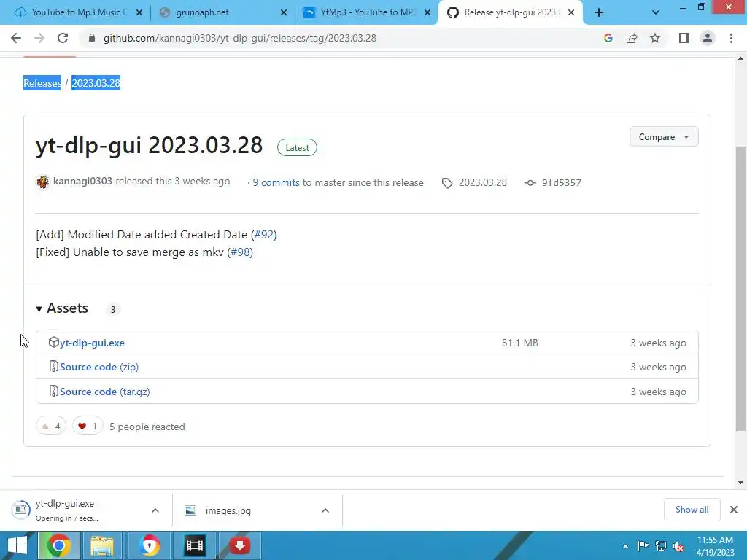Click zip file icon for Source code (zip)
Viewport: 747px width, 560px height.
coord(54,366)
